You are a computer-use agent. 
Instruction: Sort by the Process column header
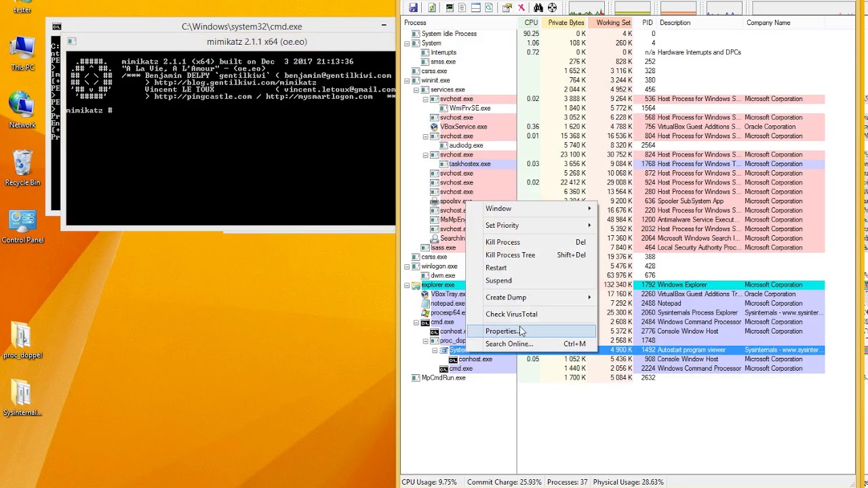459,23
